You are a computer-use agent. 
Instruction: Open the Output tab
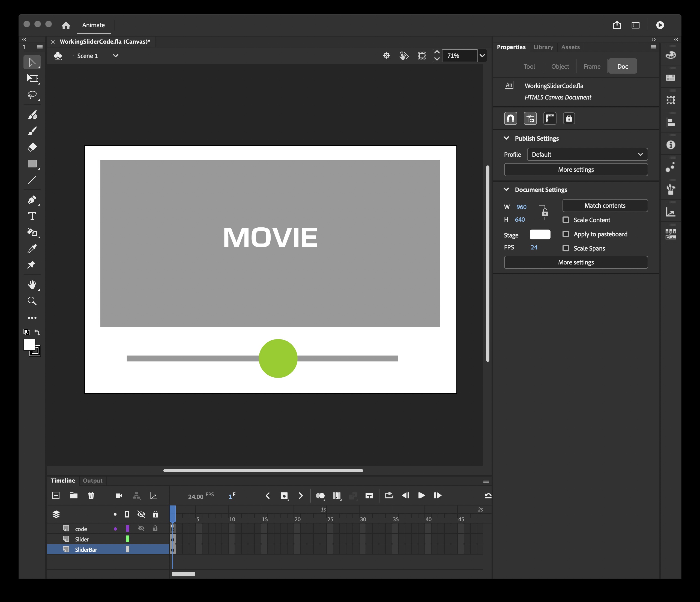92,480
